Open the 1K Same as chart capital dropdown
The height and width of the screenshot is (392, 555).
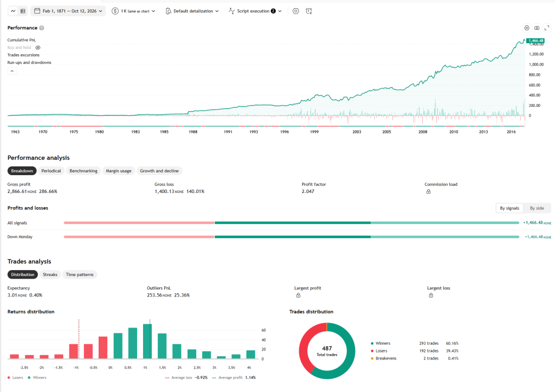[x=133, y=11]
